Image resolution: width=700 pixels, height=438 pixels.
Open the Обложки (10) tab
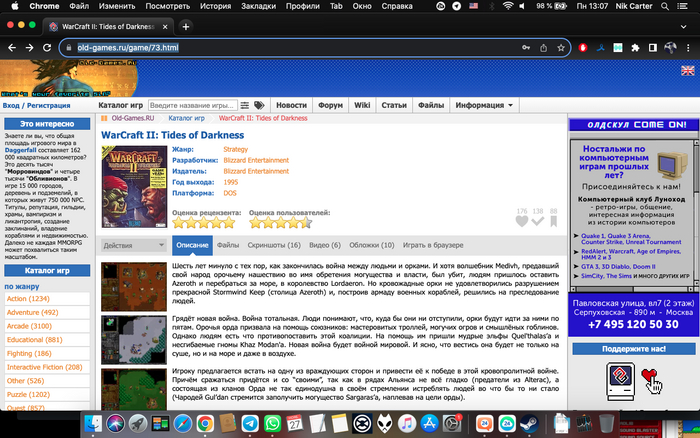pyautogui.click(x=372, y=245)
